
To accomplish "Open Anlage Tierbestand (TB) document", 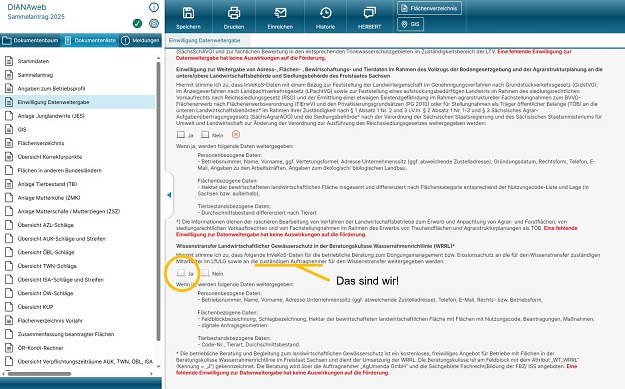I will click(47, 184).
